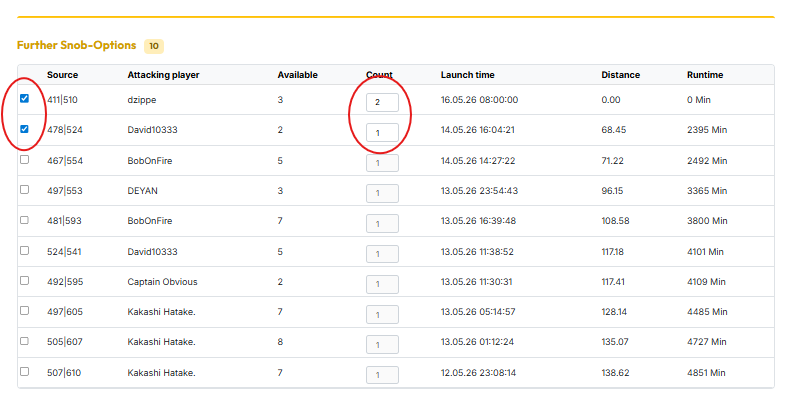Click the Count field in dzippe row

382,102
